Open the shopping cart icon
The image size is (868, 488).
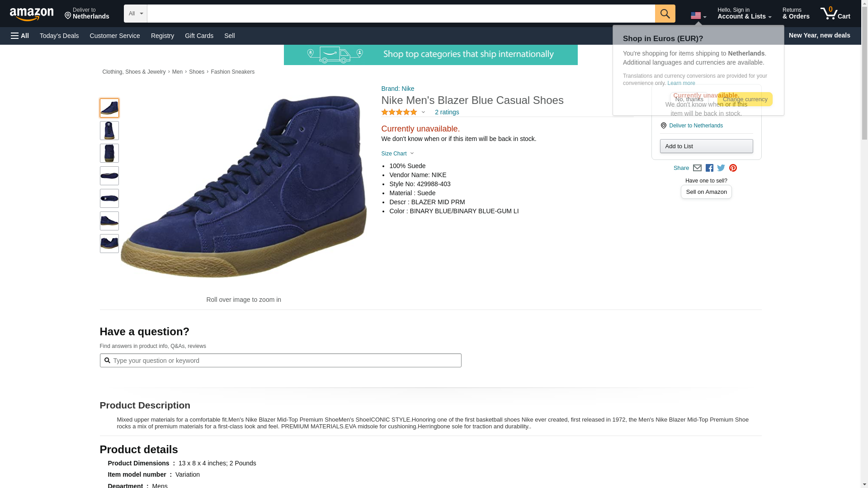(x=835, y=14)
